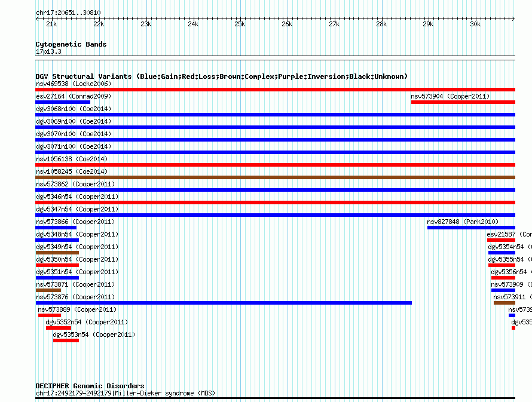Click the nsv573911 brown bar

[x=505, y=303]
